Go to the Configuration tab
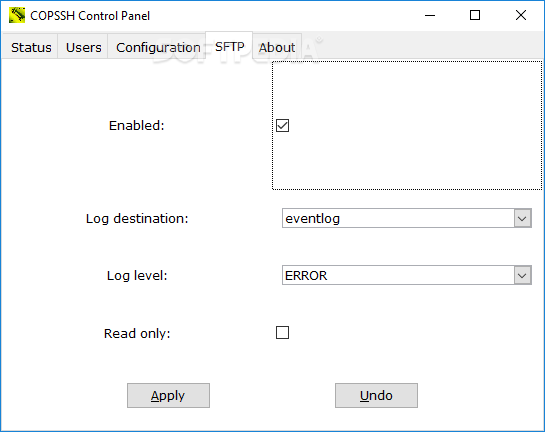 click(x=158, y=47)
